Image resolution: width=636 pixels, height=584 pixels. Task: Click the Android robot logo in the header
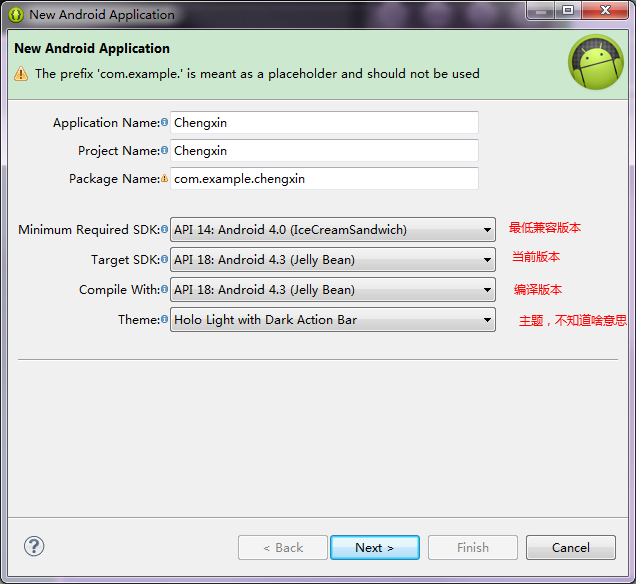[x=596, y=62]
